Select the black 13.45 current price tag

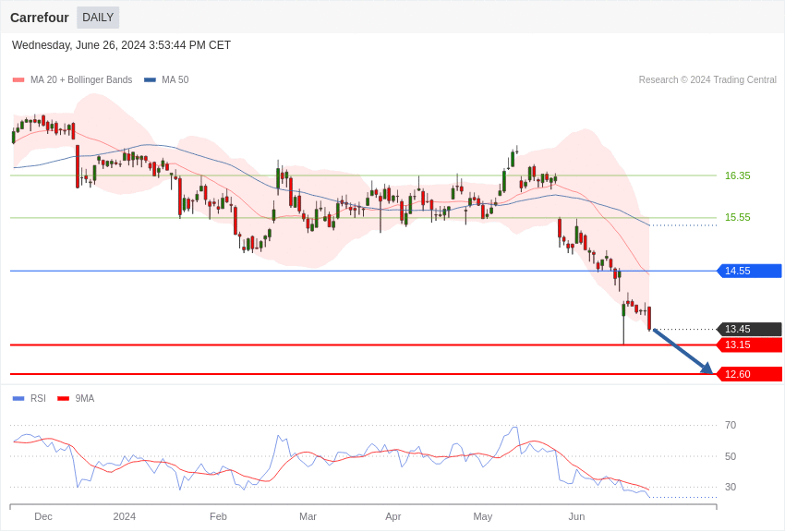click(x=750, y=329)
